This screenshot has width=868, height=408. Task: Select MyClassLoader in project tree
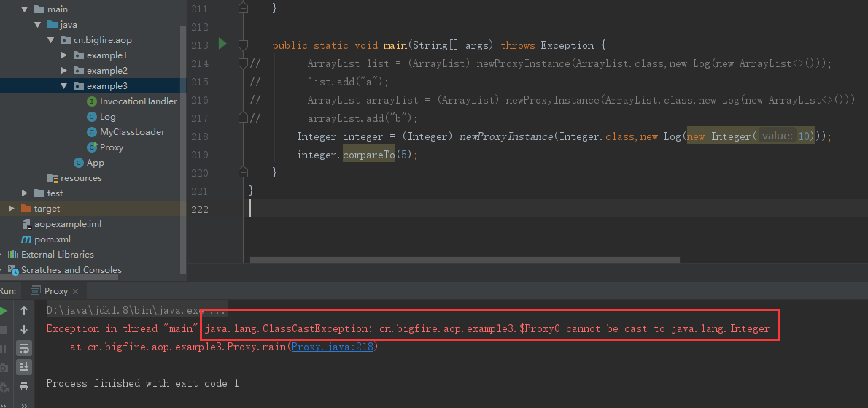[x=132, y=132]
